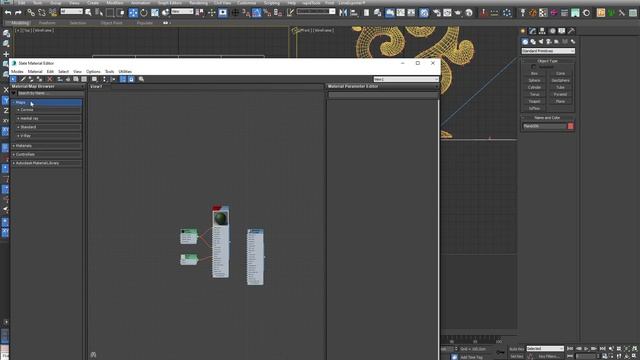Select the Slate Select Tool arrow icon
640x360 pixels.
13,79
